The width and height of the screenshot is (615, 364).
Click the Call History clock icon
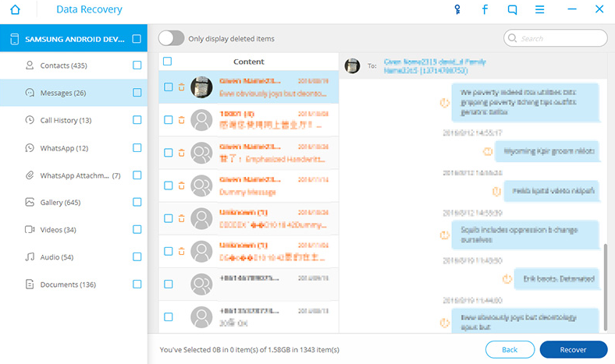point(30,120)
